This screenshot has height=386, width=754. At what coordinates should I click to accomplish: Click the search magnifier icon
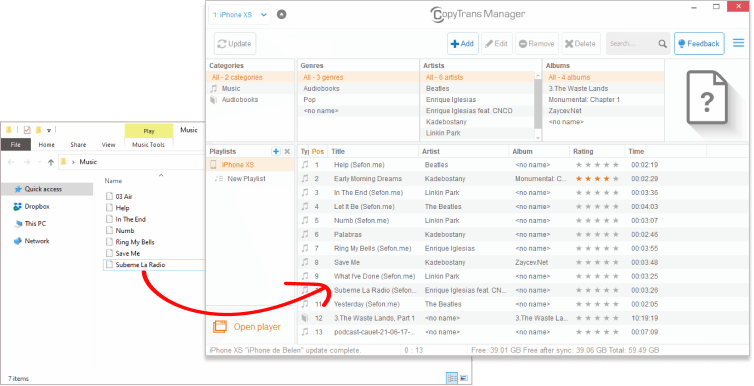click(663, 44)
